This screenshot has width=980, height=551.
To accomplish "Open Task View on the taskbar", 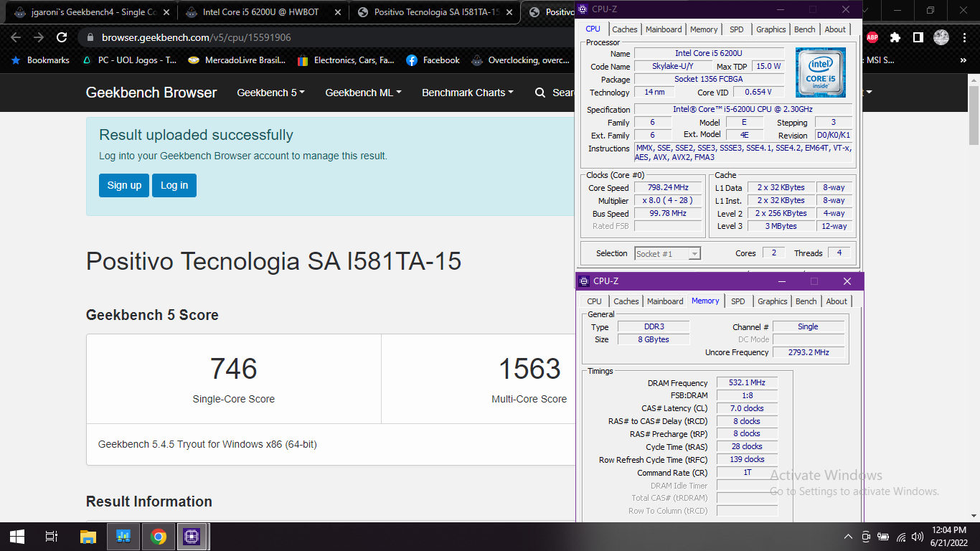I will (x=52, y=536).
